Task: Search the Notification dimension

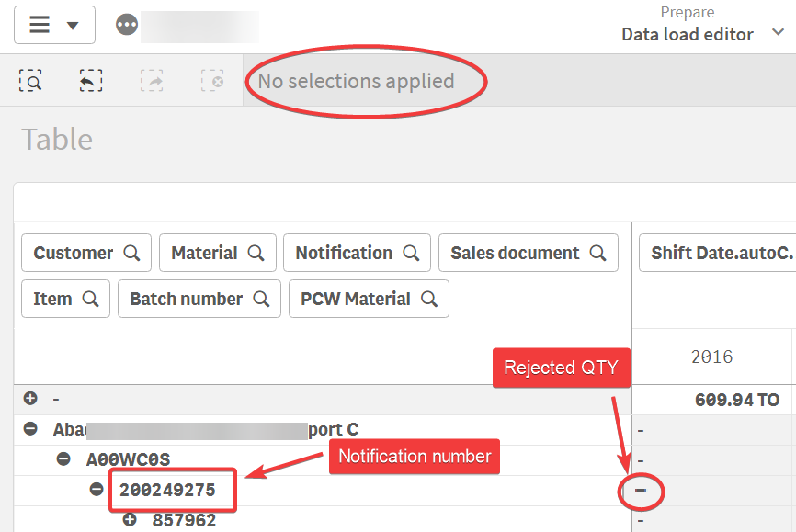Action: coord(411,253)
